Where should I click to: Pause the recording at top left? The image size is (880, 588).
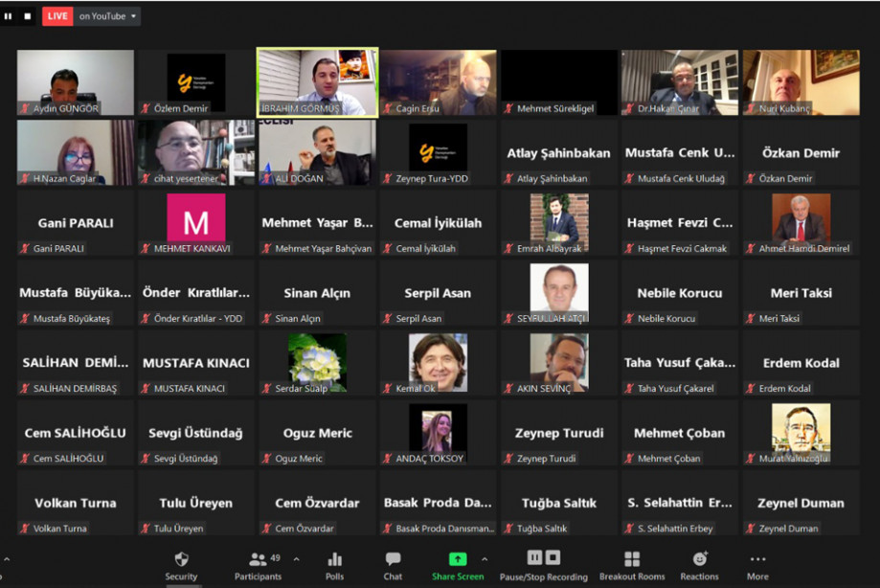[x=9, y=16]
